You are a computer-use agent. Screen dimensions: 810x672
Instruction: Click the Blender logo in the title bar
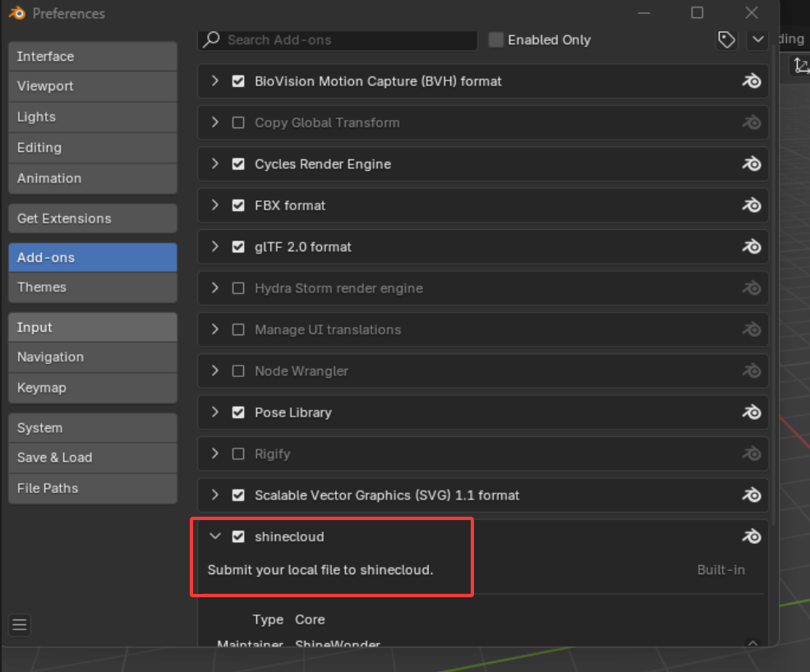[15, 13]
